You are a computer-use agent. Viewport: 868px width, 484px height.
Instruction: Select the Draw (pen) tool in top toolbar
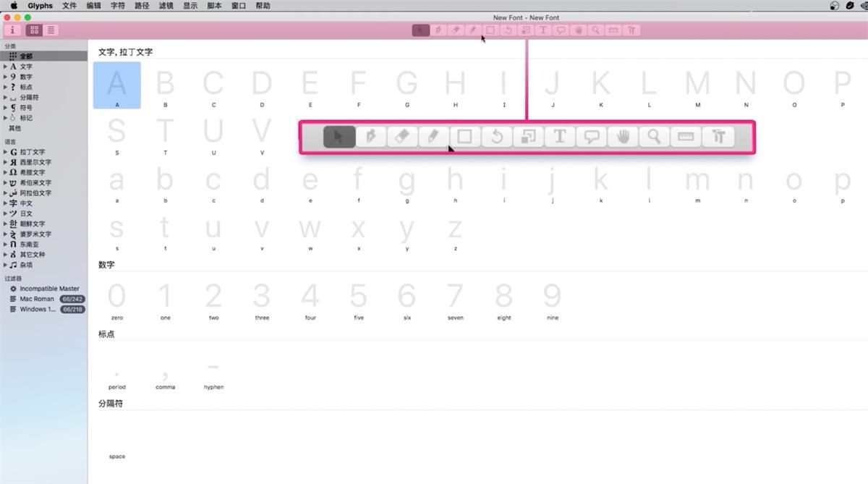click(438, 30)
